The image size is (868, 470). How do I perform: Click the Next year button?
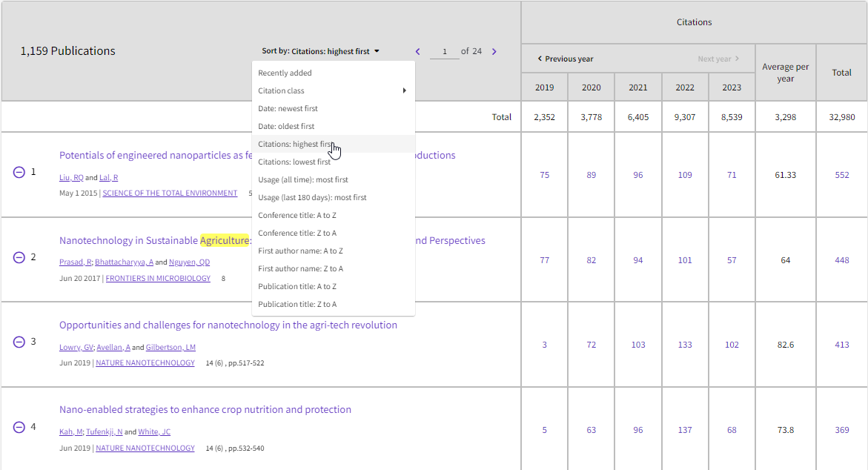718,59
